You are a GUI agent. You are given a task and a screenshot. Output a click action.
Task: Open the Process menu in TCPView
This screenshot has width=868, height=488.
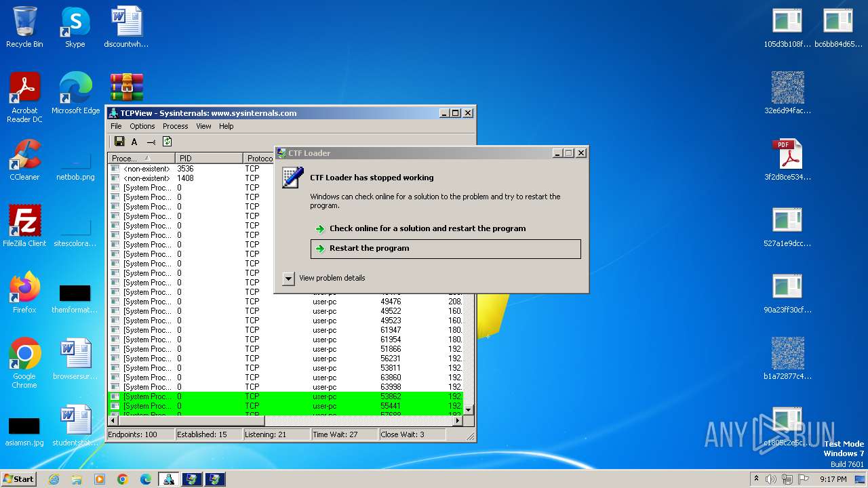pyautogui.click(x=175, y=126)
